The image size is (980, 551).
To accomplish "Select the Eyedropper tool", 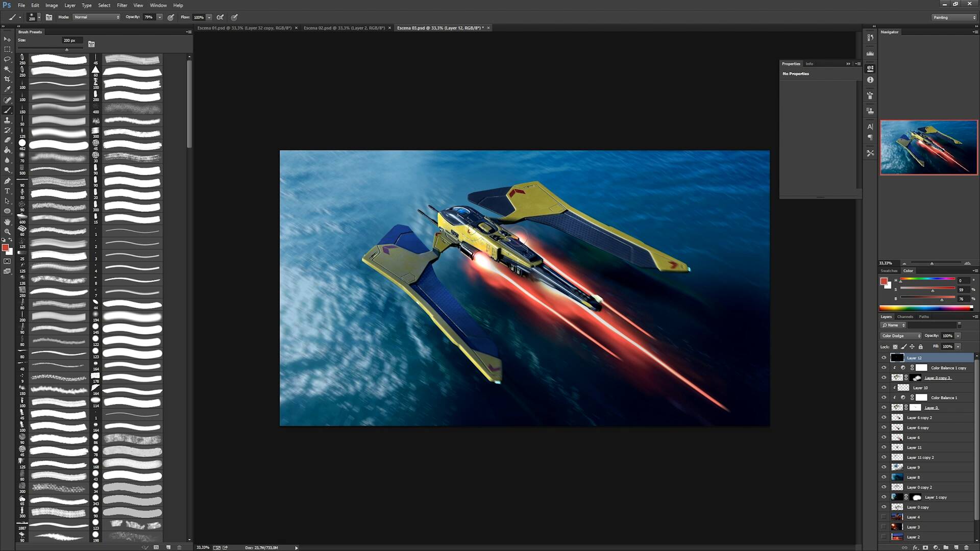I will 7,89.
